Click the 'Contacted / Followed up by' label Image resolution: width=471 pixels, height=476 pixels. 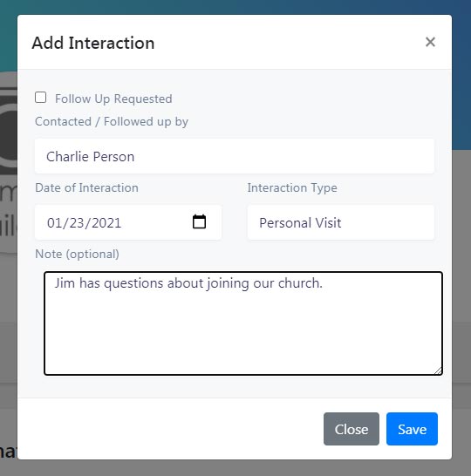[x=112, y=121]
